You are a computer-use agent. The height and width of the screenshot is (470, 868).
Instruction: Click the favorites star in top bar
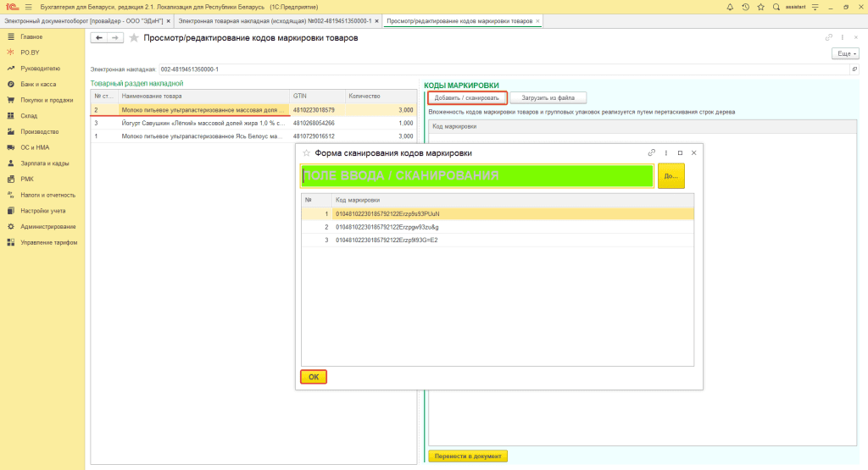click(760, 7)
